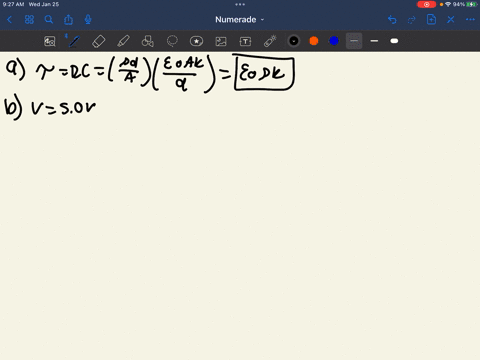Tap the microphone recording icon
The height and width of the screenshot is (360, 480).
[x=88, y=20]
